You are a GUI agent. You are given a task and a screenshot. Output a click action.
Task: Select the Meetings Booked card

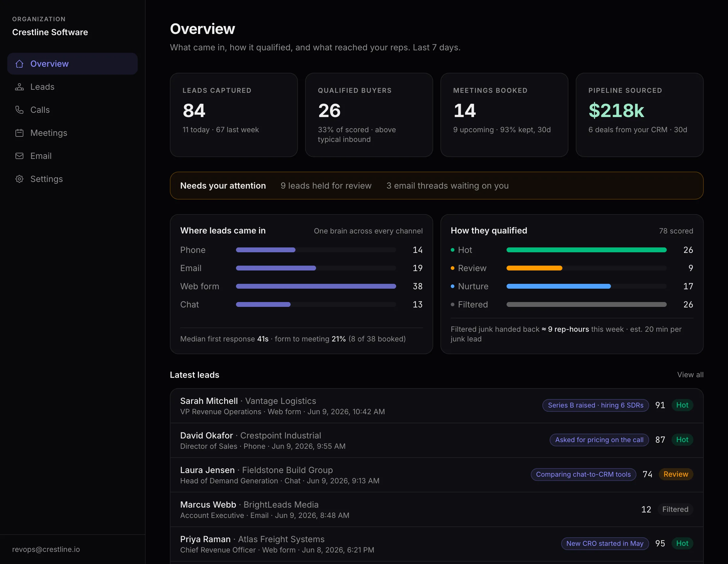pos(504,115)
